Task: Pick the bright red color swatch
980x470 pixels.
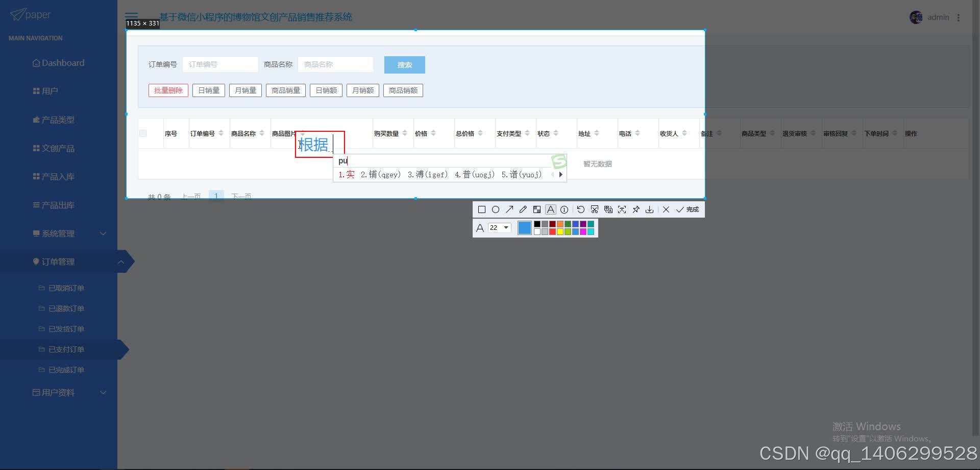Action: [552, 232]
